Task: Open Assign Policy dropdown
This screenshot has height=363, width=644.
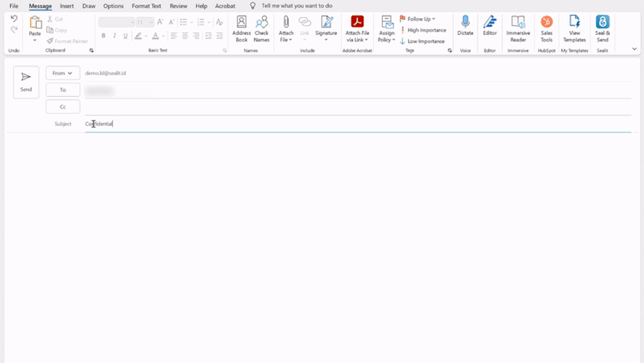Action: coord(386,29)
